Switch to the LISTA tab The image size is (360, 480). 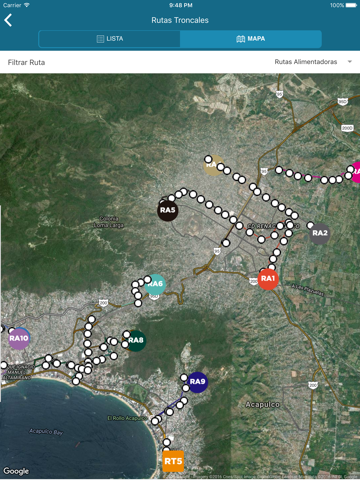[109, 39]
